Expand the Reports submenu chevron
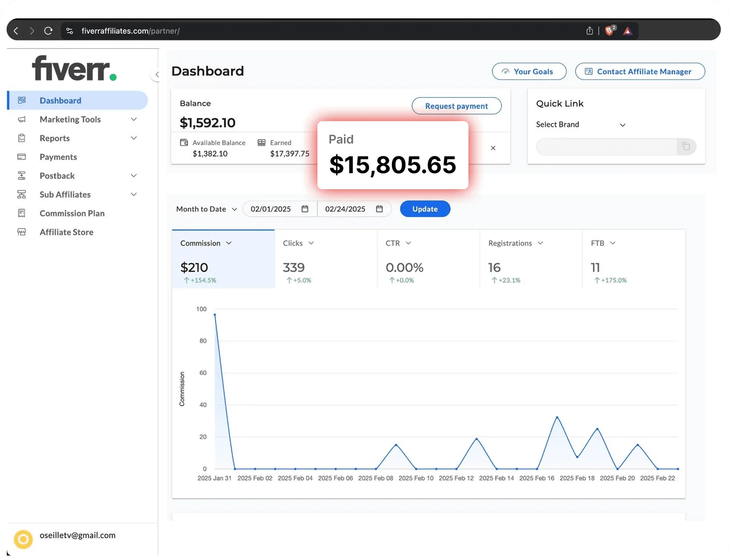 pos(134,138)
